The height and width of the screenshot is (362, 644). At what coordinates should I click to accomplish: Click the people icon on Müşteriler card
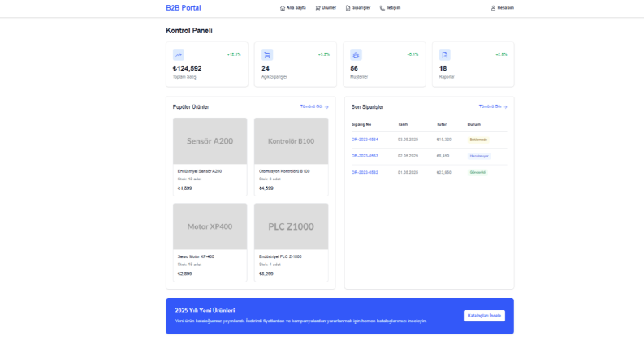(356, 54)
